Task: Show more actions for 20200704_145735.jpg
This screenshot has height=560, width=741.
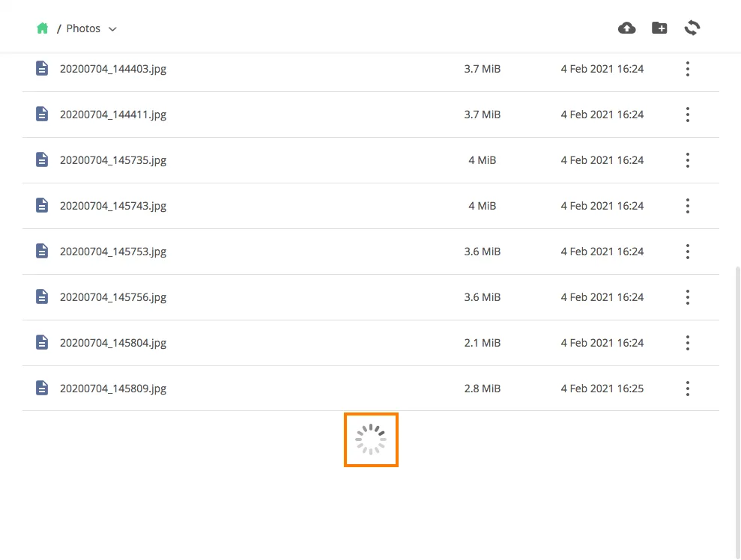Action: click(x=687, y=160)
